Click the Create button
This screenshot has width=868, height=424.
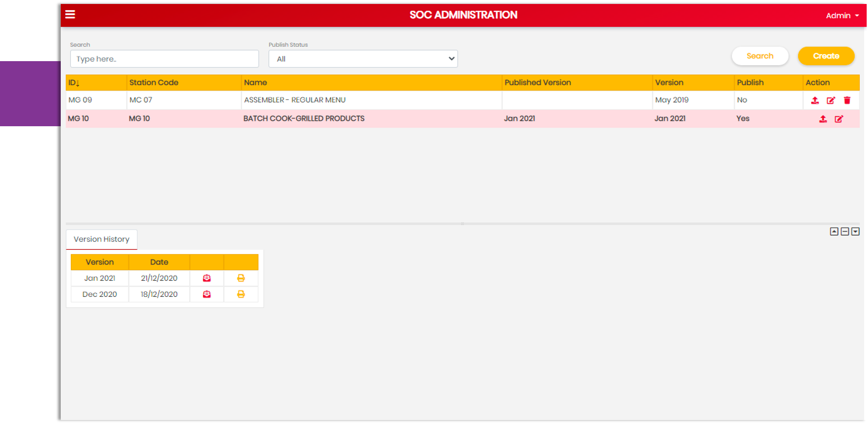pyautogui.click(x=826, y=56)
